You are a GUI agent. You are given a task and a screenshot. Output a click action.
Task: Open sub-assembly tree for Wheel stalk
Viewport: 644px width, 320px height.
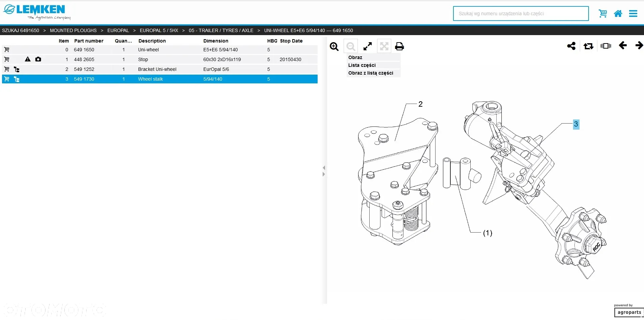pyautogui.click(x=17, y=79)
